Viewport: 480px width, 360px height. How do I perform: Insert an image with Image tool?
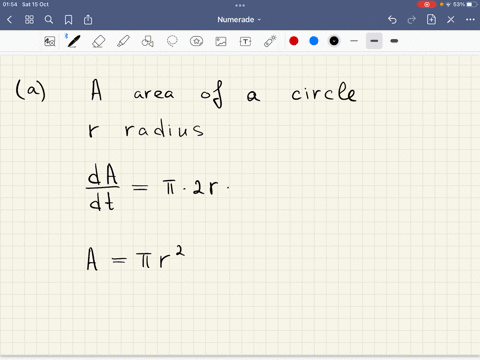pos(221,41)
